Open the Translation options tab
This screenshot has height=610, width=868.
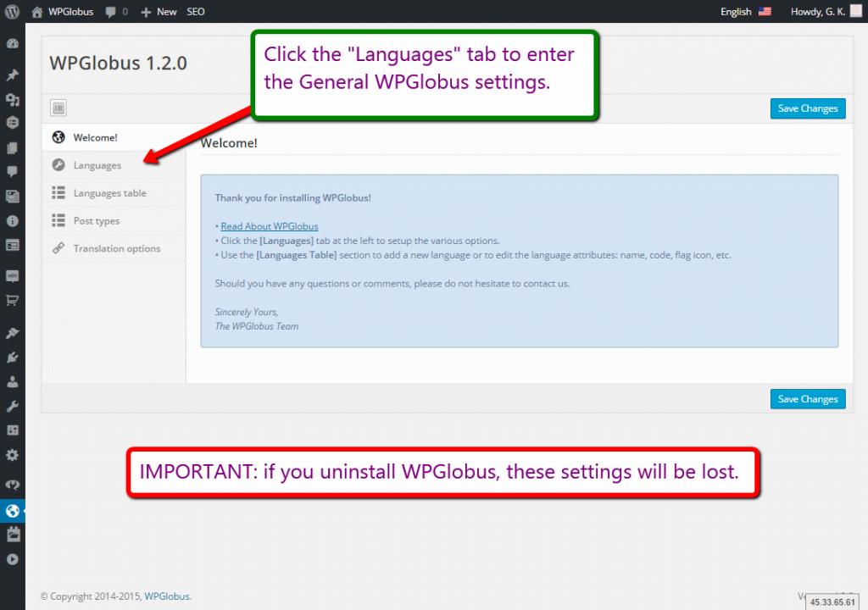point(116,248)
